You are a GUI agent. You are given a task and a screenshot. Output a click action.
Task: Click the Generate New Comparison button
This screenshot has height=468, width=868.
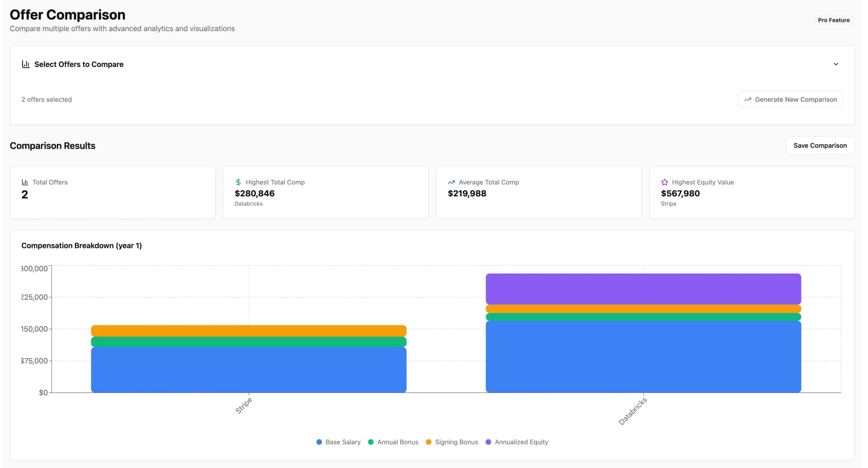(x=790, y=99)
